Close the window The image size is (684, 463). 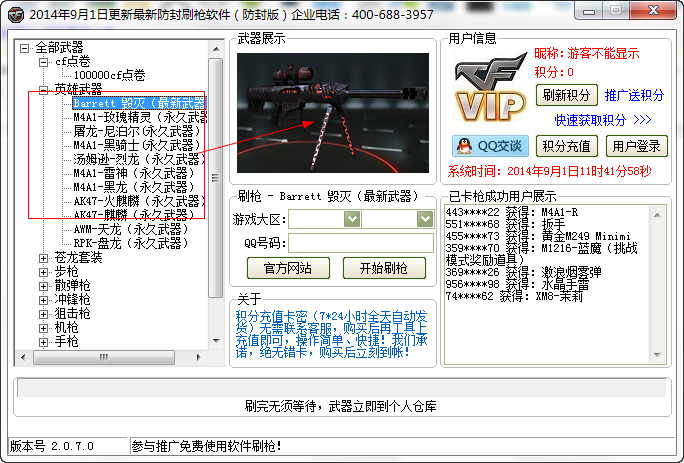coord(653,10)
